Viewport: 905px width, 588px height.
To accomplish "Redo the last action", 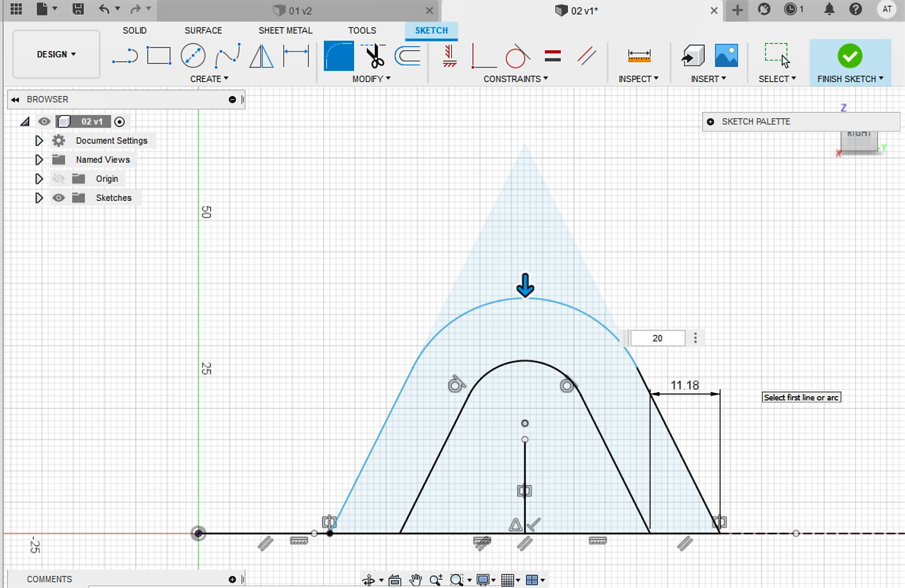I will click(135, 9).
